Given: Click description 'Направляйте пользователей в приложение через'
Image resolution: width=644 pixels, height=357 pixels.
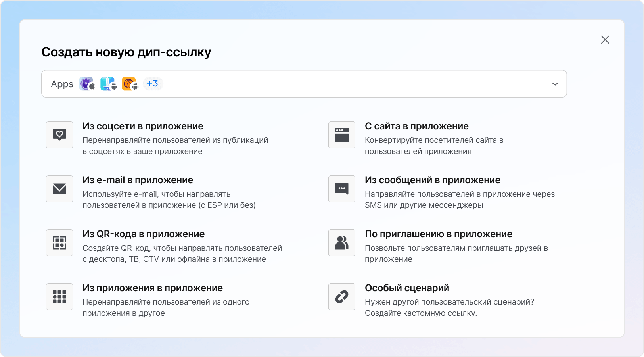Looking at the screenshot, I should point(460,194).
